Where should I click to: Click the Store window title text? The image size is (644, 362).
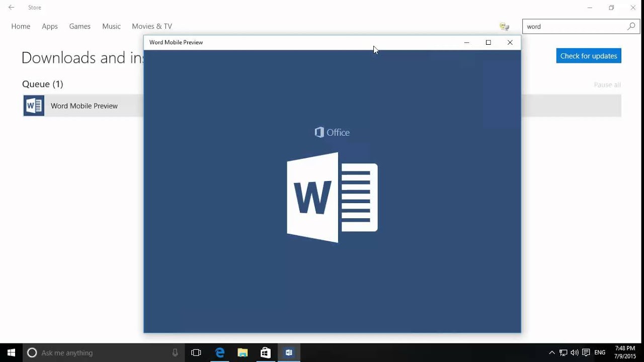(x=35, y=8)
